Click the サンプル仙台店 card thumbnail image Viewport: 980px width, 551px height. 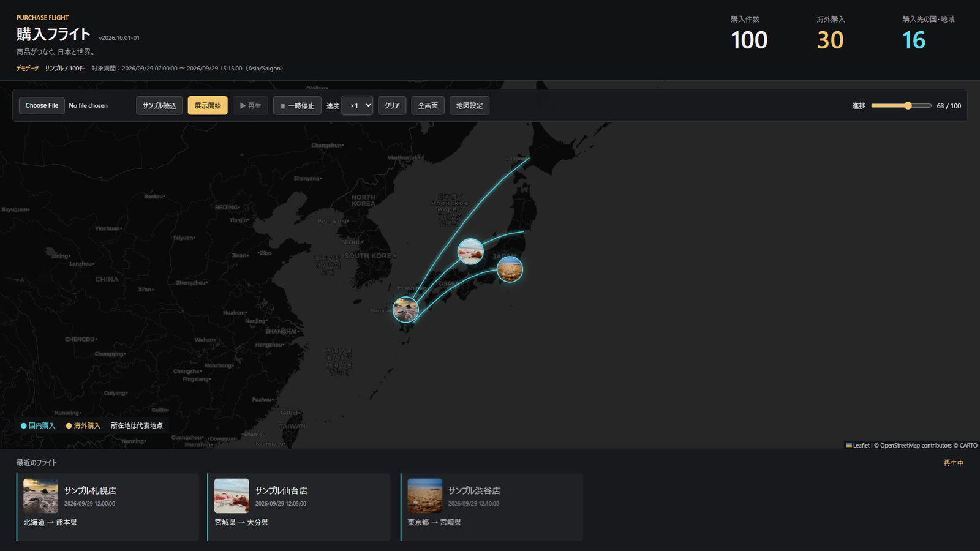pos(232,496)
